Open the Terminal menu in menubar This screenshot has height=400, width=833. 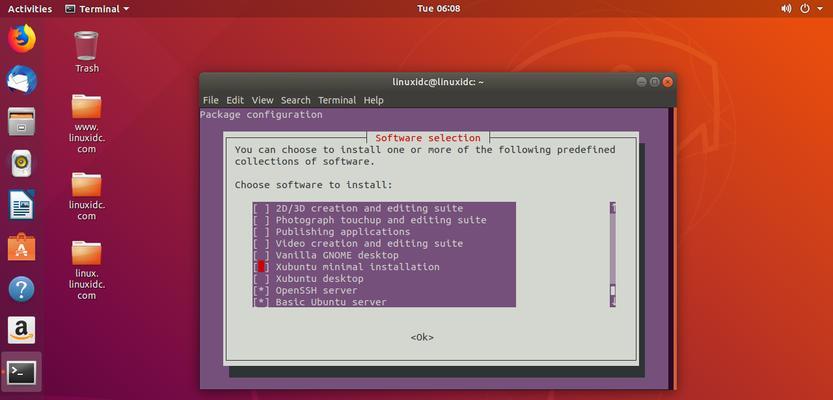tap(337, 100)
